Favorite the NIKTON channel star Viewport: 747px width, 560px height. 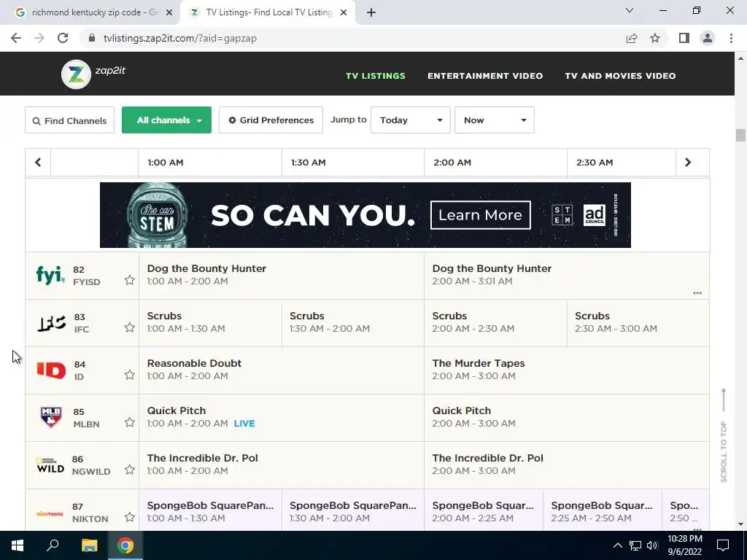[x=130, y=517]
